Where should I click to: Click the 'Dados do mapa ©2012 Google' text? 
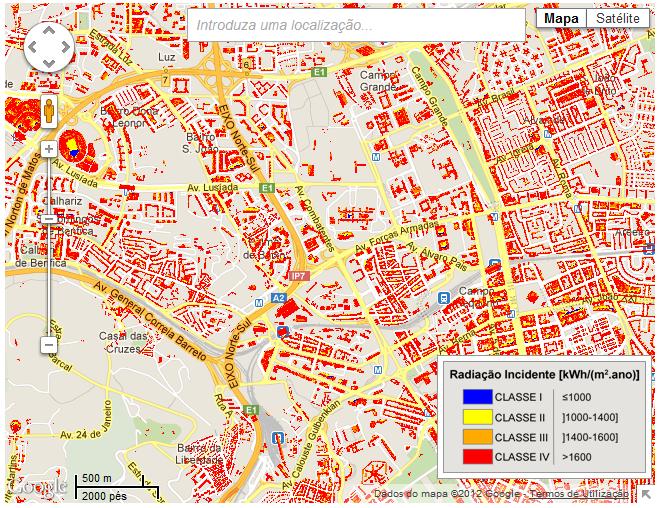(x=447, y=494)
